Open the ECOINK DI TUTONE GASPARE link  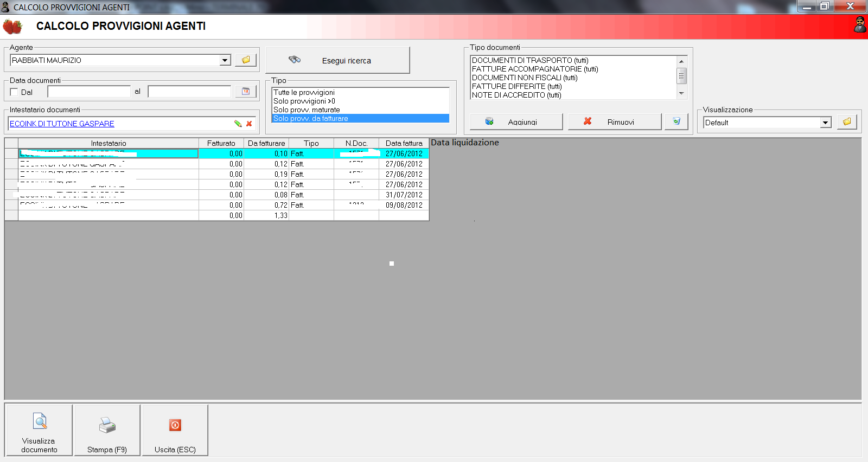coord(62,124)
